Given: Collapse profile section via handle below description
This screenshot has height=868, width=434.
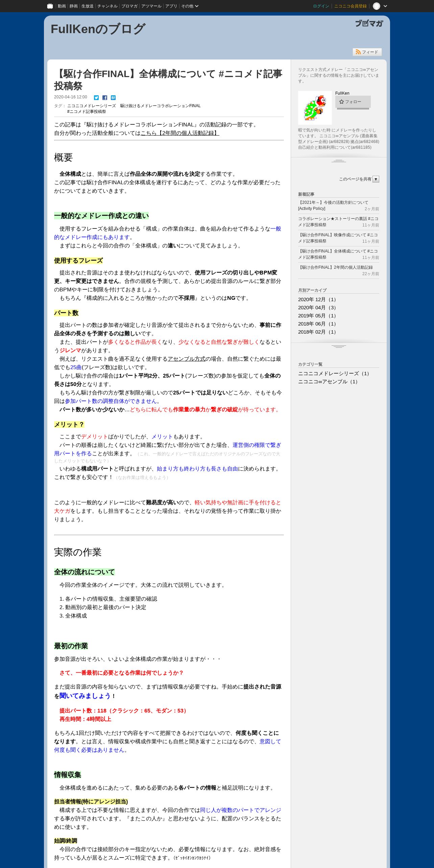Looking at the screenshot, I should click(x=339, y=161).
